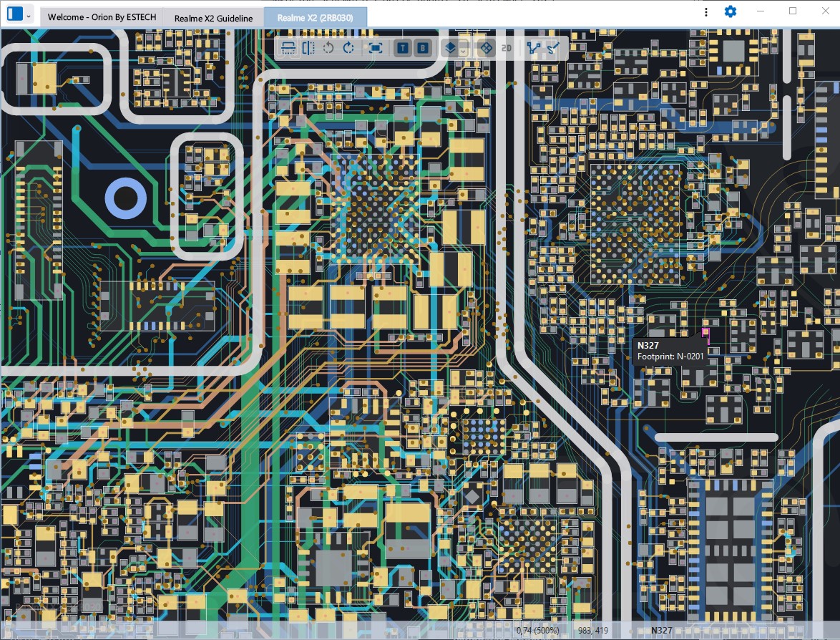Click the route path tool icon
This screenshot has width=840, height=640.
click(x=552, y=48)
